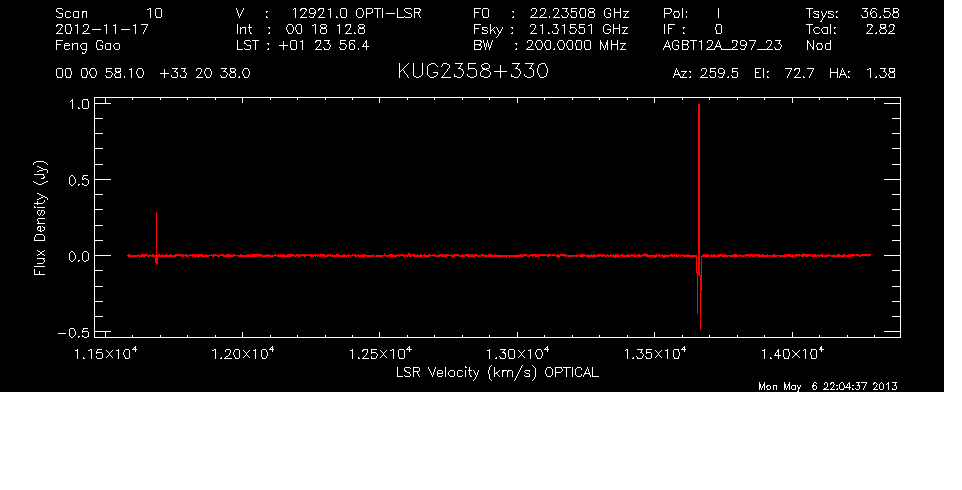Click the tall red spike reaching 1.0 Jy
Viewport: 962px width, 490px height.
point(699,178)
